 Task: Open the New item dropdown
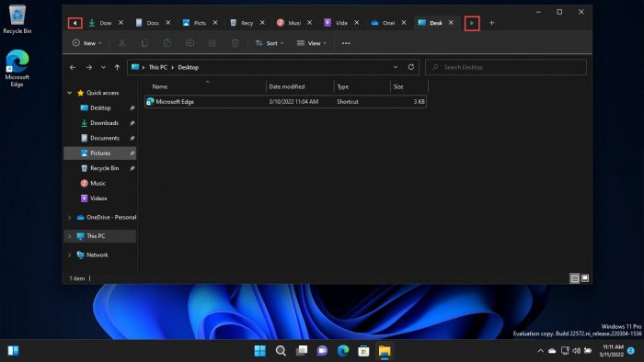pos(86,43)
